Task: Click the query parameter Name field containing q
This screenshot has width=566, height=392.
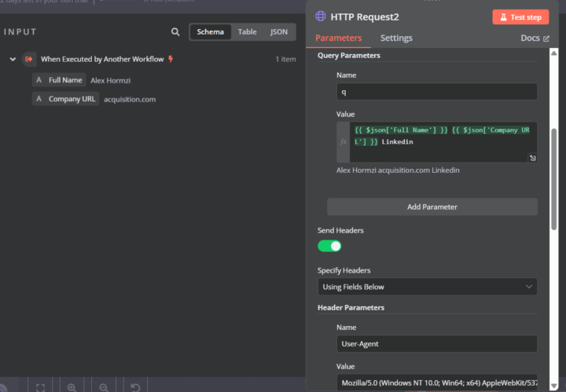Action: coord(436,91)
